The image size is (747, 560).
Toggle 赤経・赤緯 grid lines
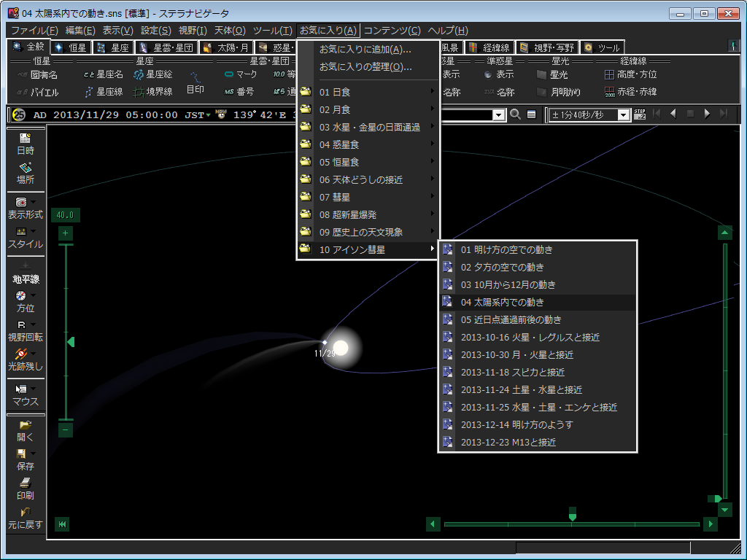631,91
